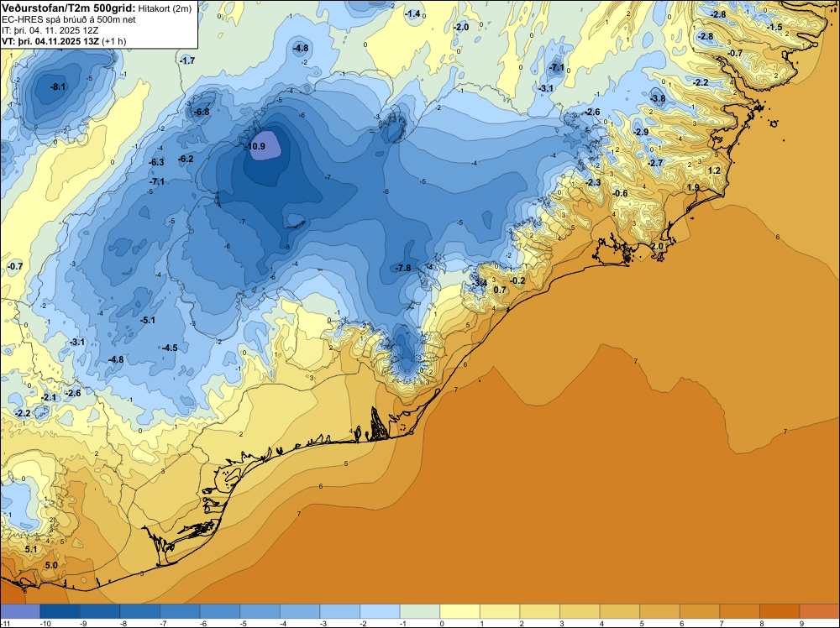The image size is (840, 628).
Task: Click the (+1 h) forecast offset
Action: [x=114, y=41]
